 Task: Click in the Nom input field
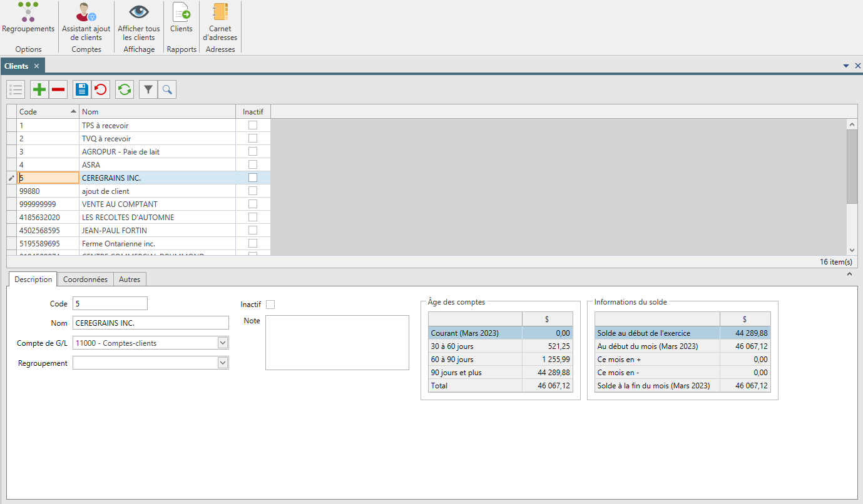pyautogui.click(x=151, y=323)
